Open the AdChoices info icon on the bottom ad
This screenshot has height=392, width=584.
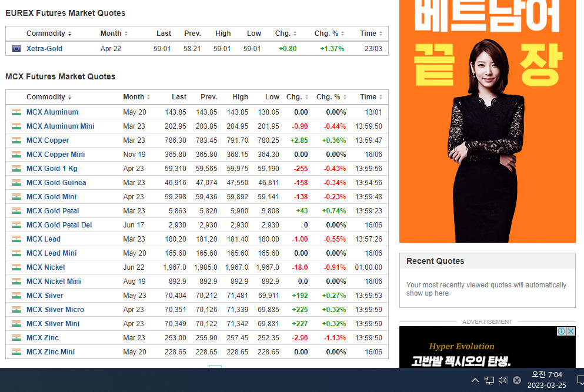click(561, 331)
